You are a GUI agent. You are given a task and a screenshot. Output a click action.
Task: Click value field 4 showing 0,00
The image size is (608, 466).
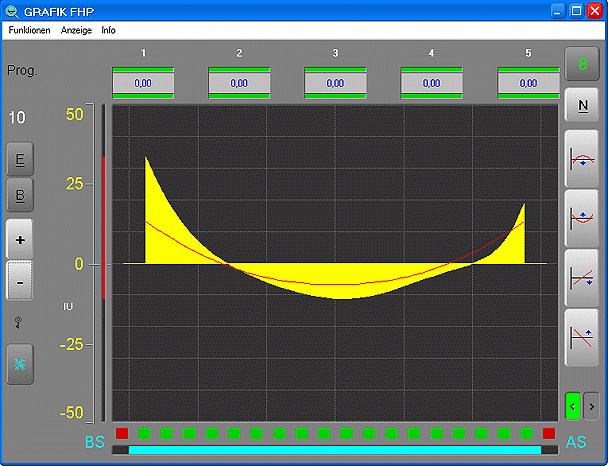click(x=432, y=83)
